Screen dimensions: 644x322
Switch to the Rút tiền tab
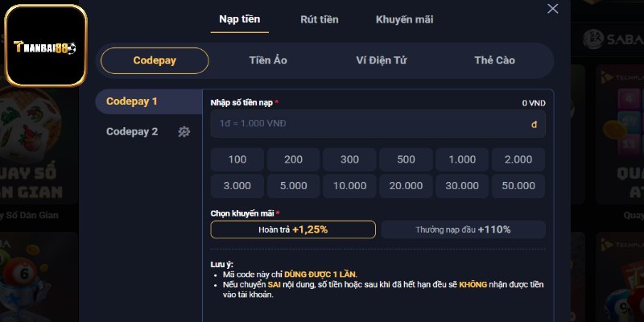tap(319, 19)
